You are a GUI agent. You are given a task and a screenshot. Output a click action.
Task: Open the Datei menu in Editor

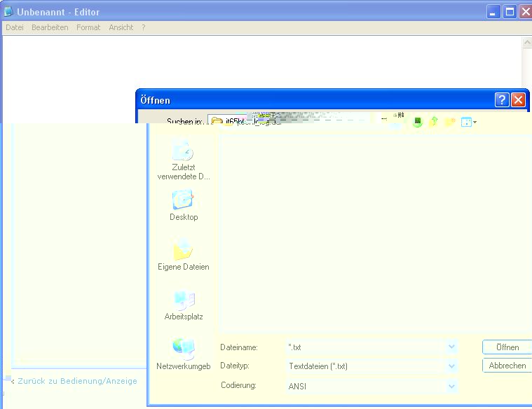click(15, 27)
